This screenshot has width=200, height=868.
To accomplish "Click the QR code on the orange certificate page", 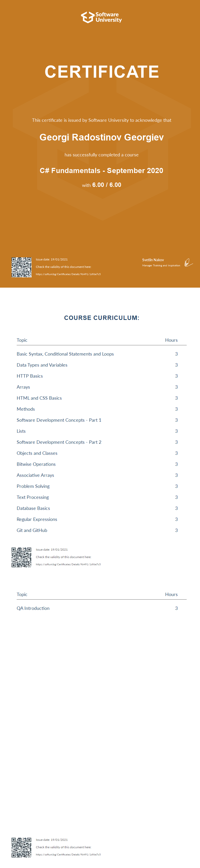I will (21, 267).
